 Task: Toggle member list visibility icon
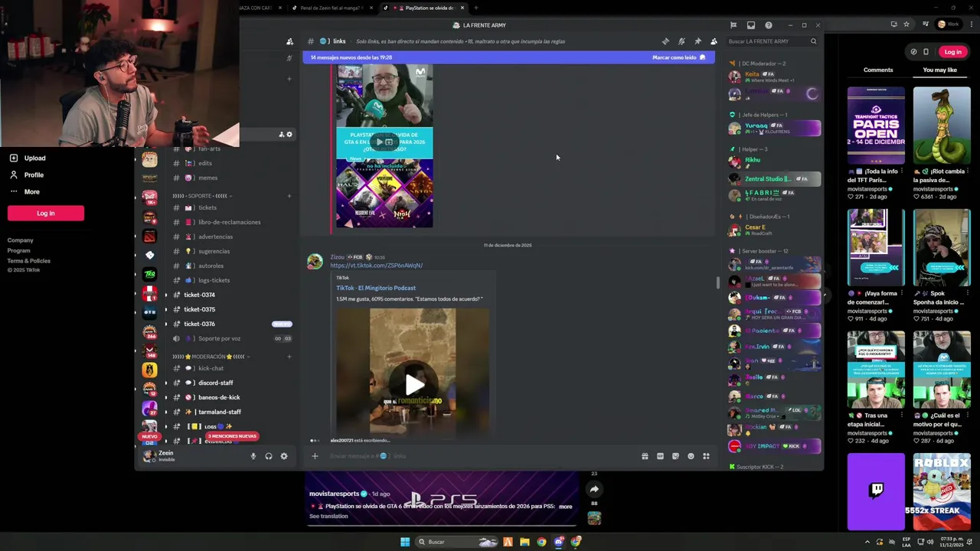[714, 41]
